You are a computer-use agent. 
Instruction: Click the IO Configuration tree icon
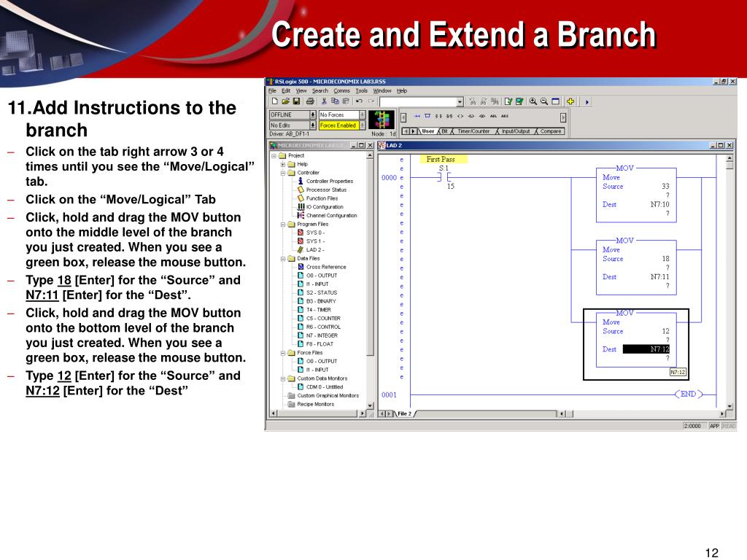point(301,207)
